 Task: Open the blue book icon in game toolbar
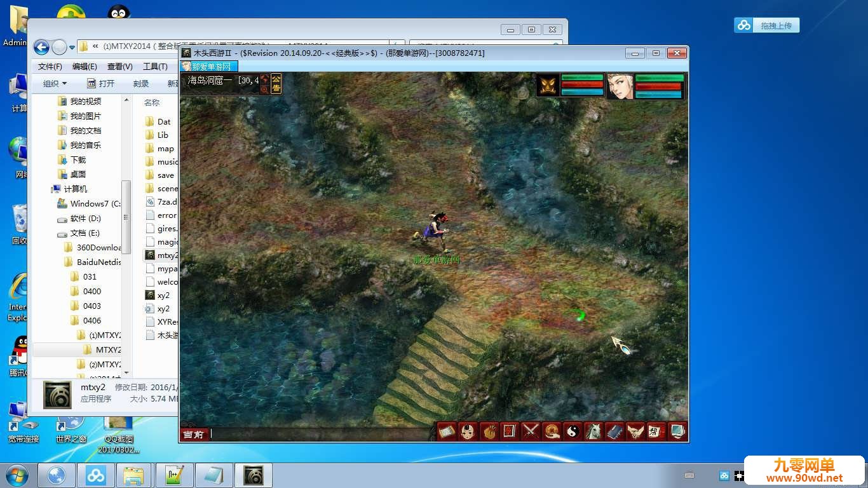coord(614,431)
